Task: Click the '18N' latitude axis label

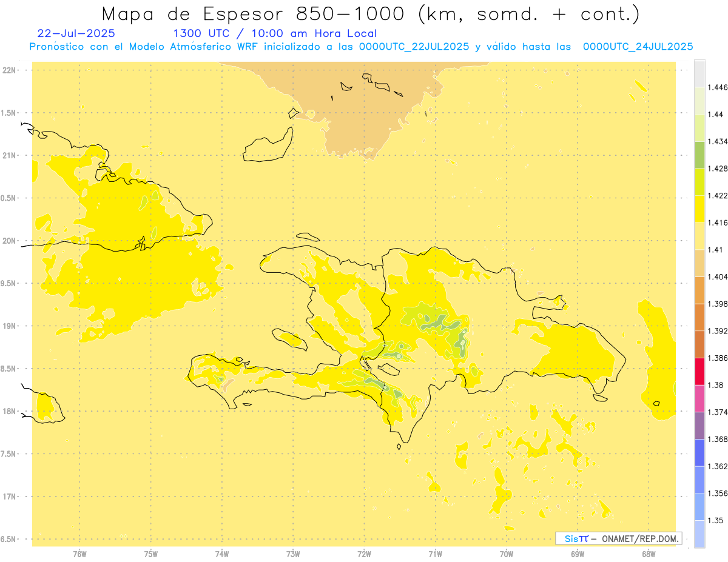Action: pyautogui.click(x=9, y=411)
